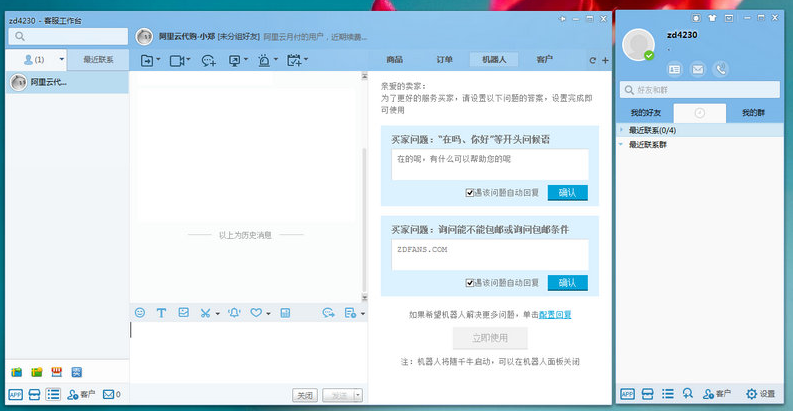Screen dimensions: 793x411
Task: Open the calculator icon in chat toolbar
Action: point(285,313)
